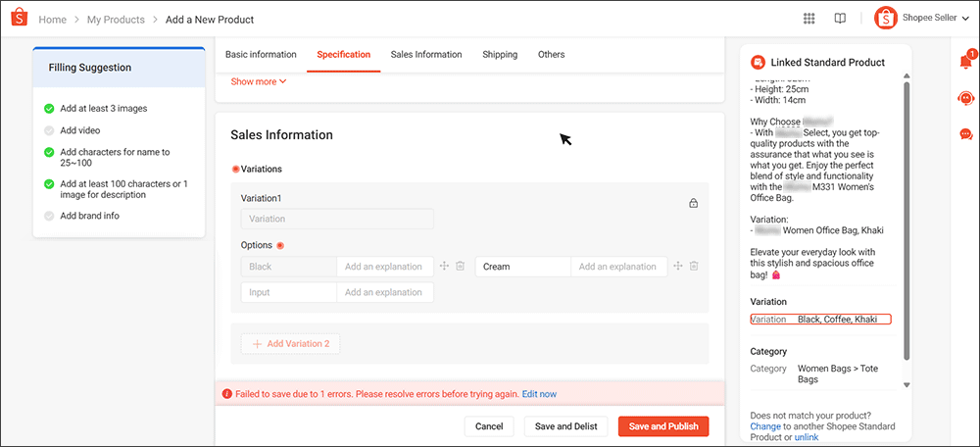Select the Specification tab
The width and height of the screenshot is (980, 447).
tap(343, 54)
